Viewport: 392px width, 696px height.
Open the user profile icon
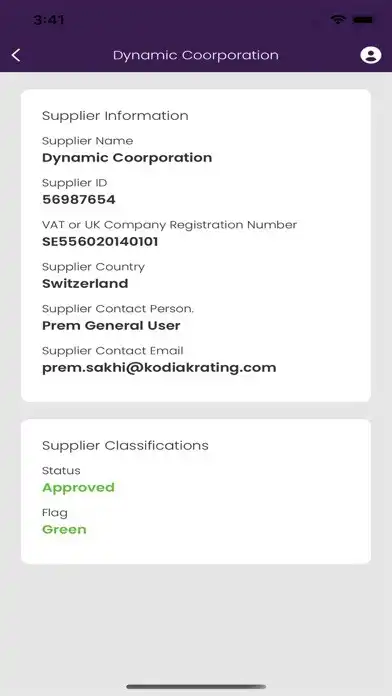[371, 55]
